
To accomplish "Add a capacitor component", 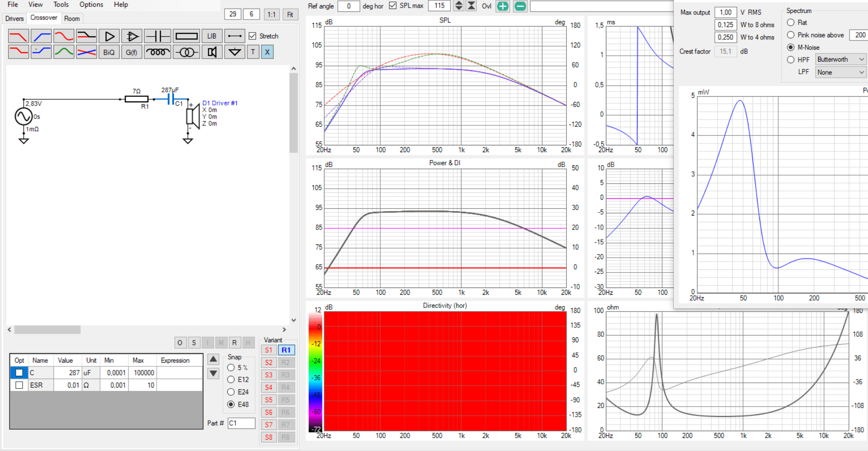I will point(158,36).
